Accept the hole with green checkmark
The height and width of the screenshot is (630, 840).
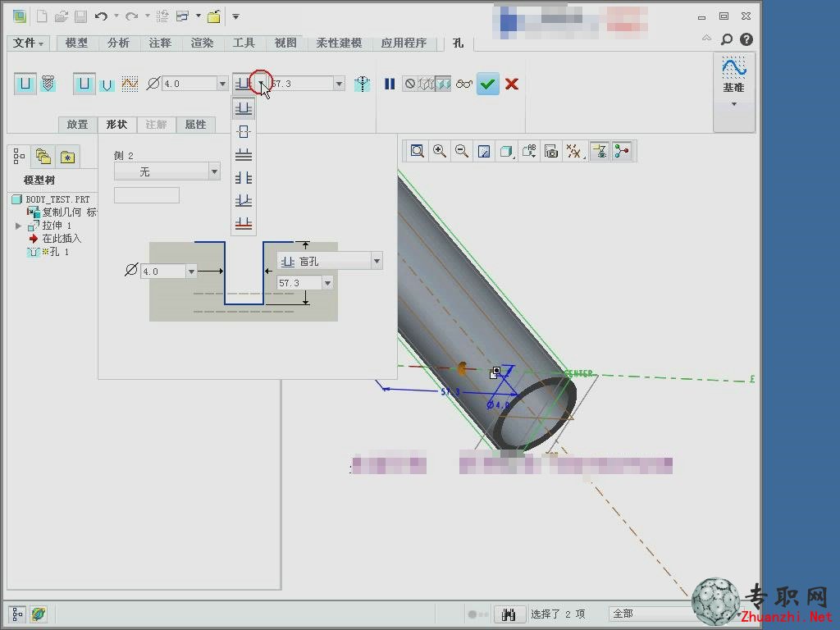pyautogui.click(x=487, y=84)
